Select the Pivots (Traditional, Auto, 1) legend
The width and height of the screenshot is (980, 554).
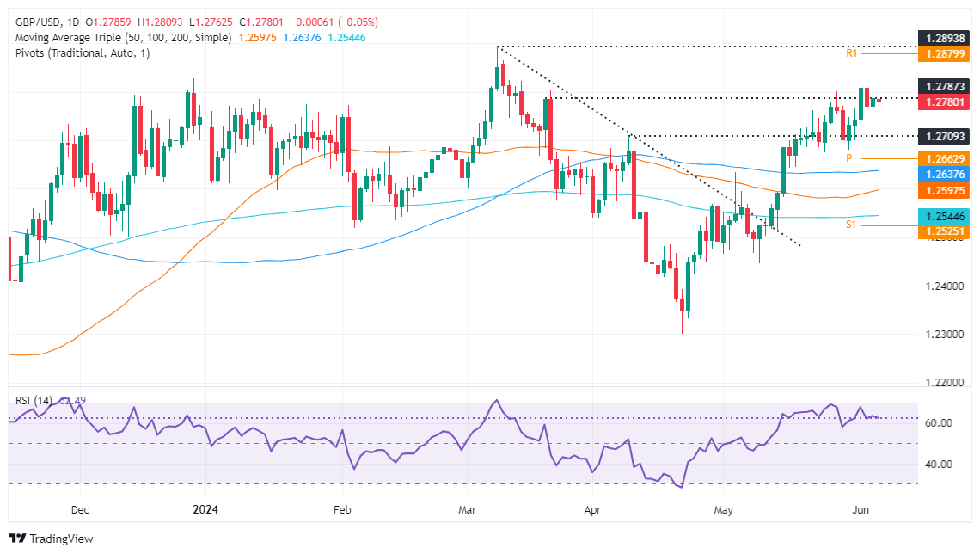[x=75, y=53]
